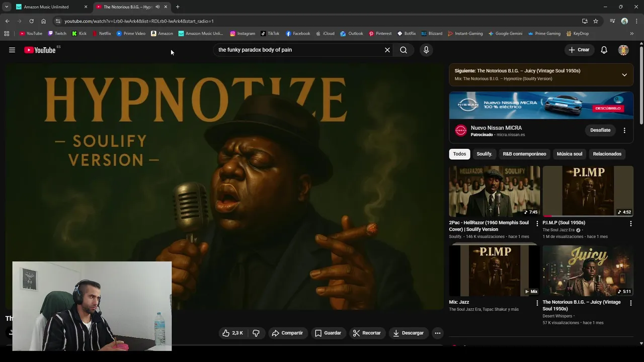Clear the search box text
The width and height of the screenshot is (644, 362).
pos(387,50)
